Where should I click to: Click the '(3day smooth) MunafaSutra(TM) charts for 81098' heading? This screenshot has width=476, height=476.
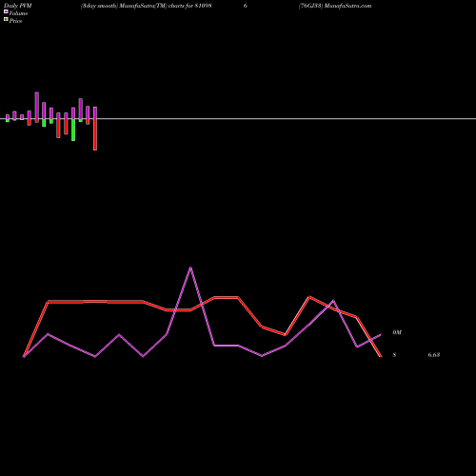coord(147,6)
